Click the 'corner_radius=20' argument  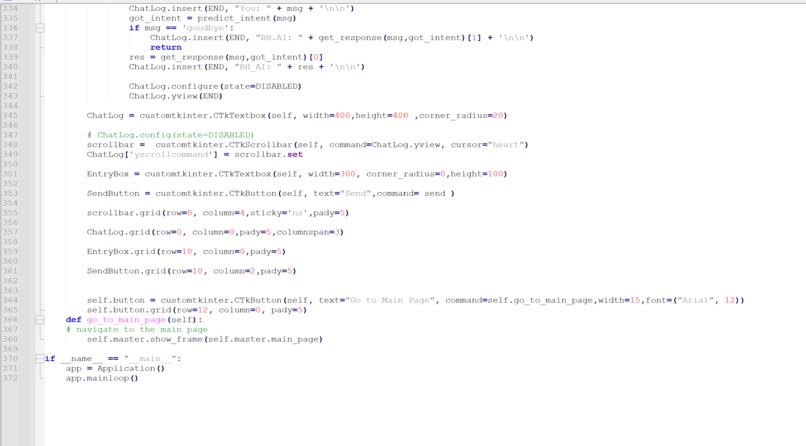pos(462,116)
